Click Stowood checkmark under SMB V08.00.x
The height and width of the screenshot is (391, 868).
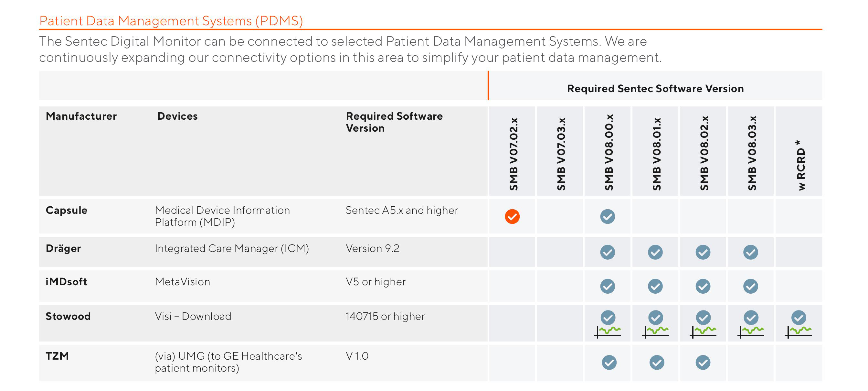(608, 318)
